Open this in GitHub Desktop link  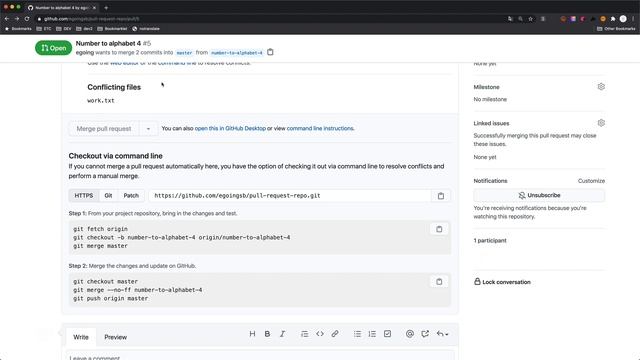coord(230,128)
